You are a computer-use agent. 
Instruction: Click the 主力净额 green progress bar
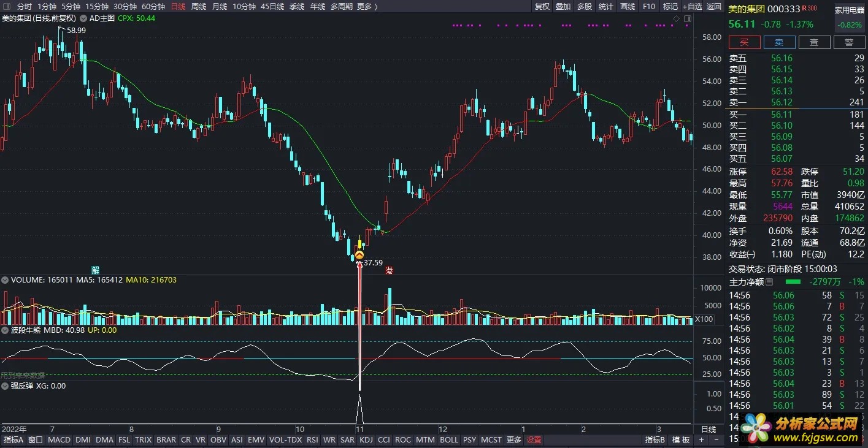point(793,282)
